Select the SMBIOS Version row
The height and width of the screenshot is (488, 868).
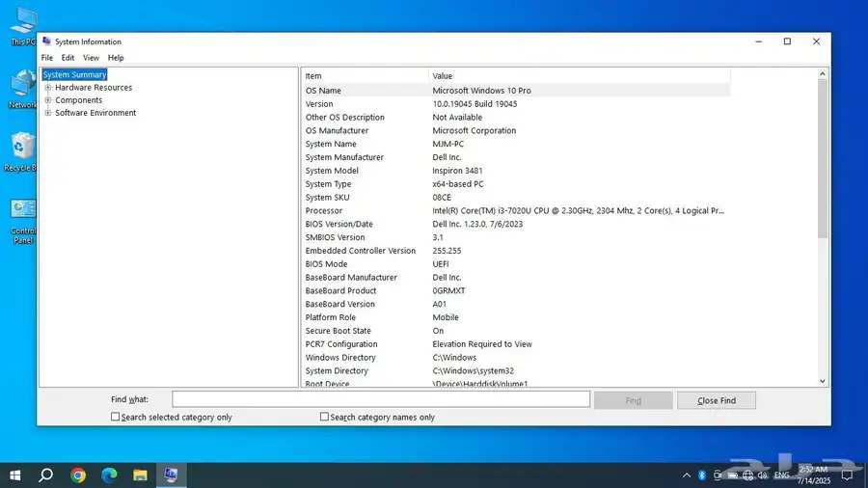516,237
